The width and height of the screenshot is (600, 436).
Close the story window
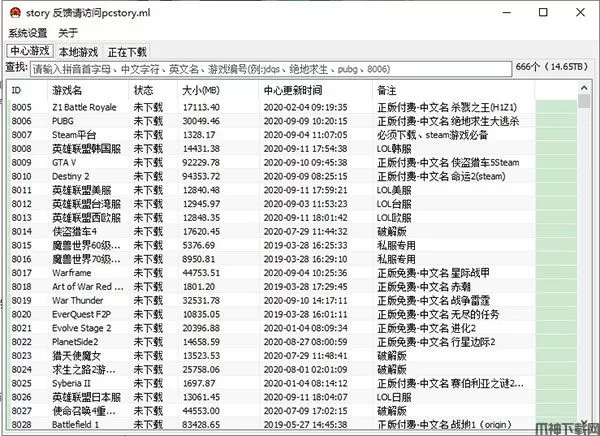580,13
